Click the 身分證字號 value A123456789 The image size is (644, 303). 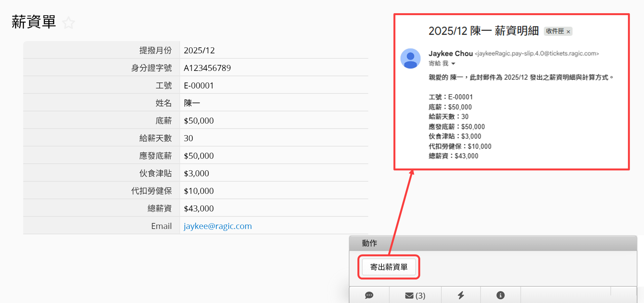click(207, 68)
